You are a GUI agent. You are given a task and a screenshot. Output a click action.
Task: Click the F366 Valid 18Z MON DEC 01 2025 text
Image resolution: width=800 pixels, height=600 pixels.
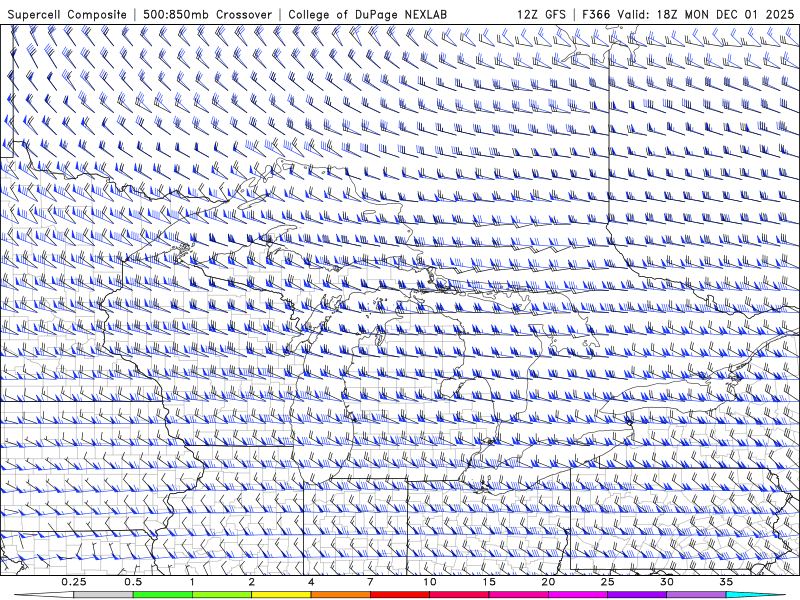[688, 14]
